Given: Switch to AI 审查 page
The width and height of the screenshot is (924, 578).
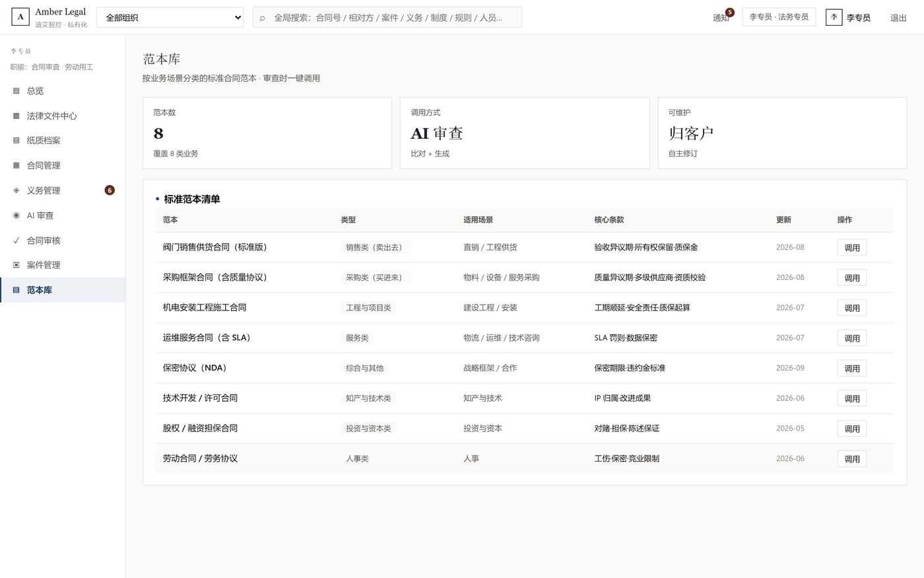Looking at the screenshot, I should pos(63,215).
